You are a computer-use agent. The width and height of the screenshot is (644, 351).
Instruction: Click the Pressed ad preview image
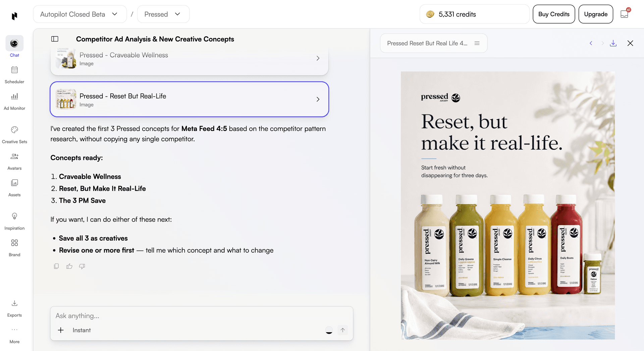tap(508, 205)
